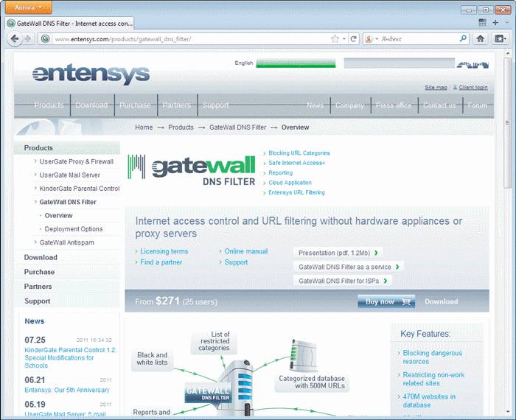Click the browser Back arrow button

(x=15, y=39)
